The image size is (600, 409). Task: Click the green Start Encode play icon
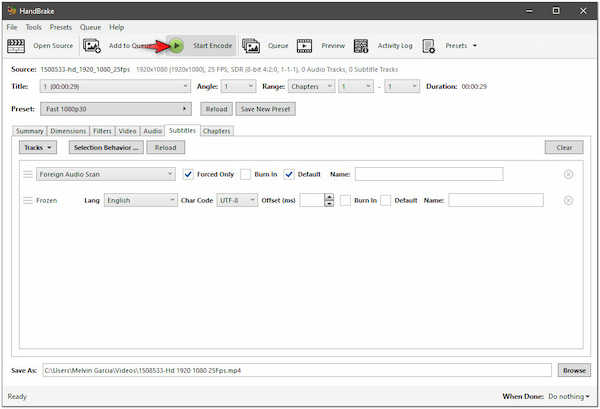click(176, 45)
